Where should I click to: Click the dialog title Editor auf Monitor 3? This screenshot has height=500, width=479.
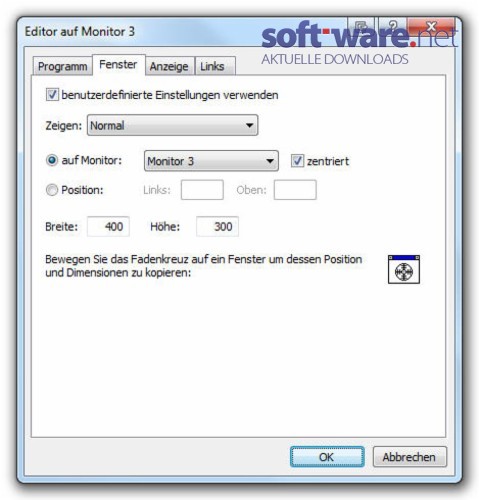point(80,32)
